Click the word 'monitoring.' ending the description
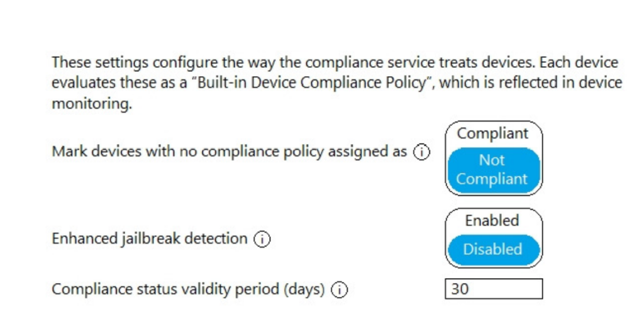Screen dimensions: 644x312 [92, 104]
